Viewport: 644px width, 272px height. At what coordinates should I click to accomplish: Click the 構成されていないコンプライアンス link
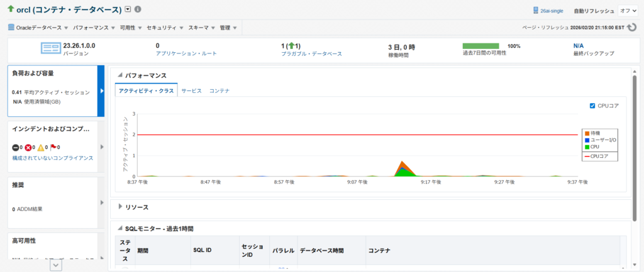[53, 158]
